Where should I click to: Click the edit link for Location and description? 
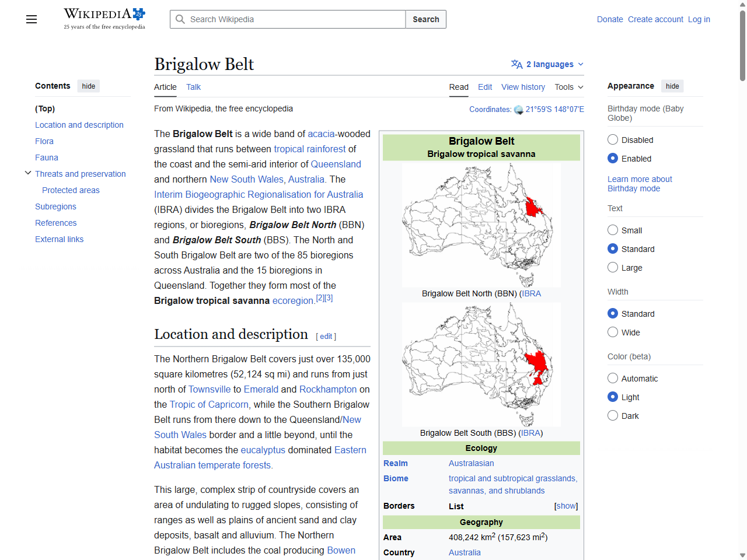click(326, 337)
